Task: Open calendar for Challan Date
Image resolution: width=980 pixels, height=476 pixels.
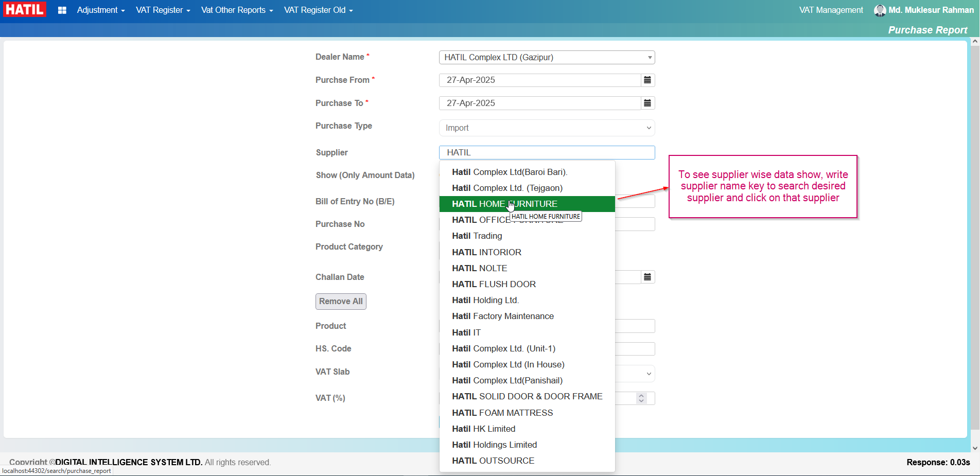Action: coord(647,277)
